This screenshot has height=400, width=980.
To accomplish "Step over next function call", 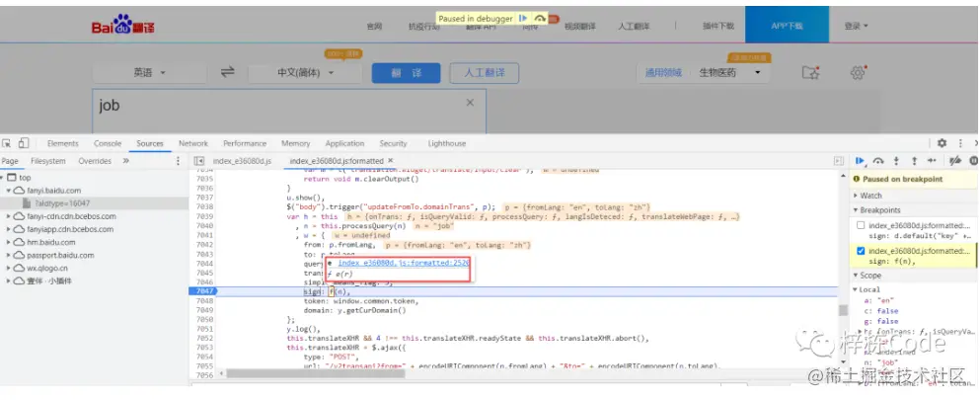I will (878, 161).
